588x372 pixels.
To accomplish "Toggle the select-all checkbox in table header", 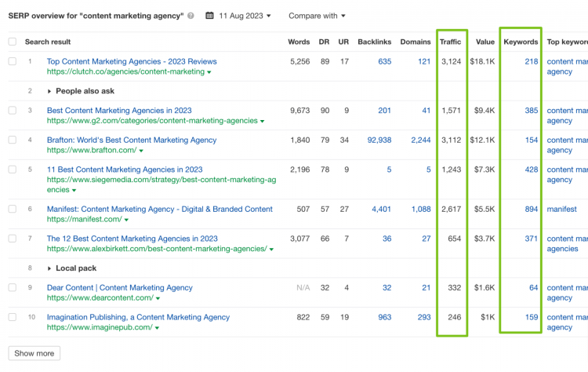I will (x=12, y=42).
